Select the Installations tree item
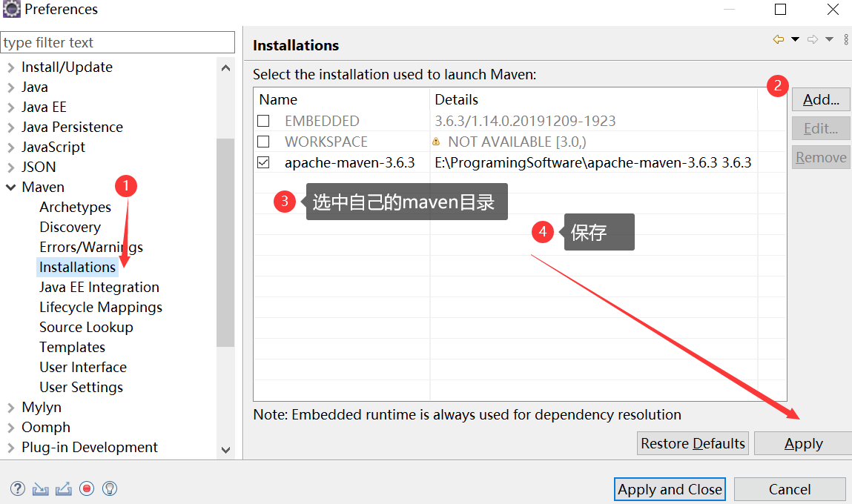 (77, 268)
